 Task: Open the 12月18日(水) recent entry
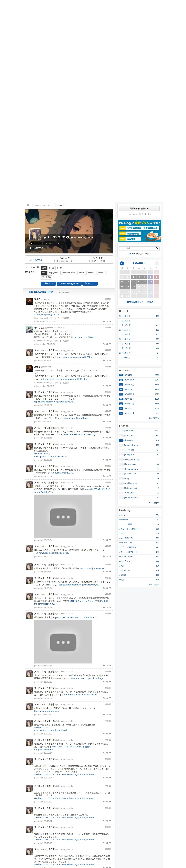[125, 316]
